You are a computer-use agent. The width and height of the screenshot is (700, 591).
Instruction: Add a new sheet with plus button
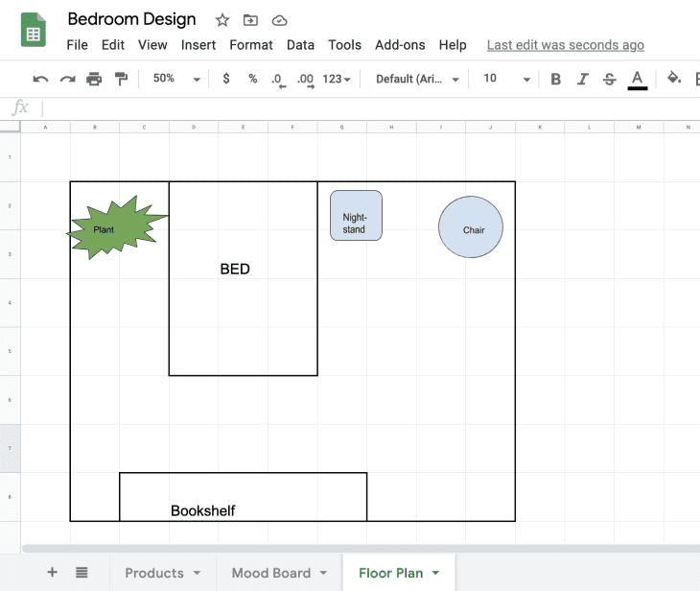point(52,573)
